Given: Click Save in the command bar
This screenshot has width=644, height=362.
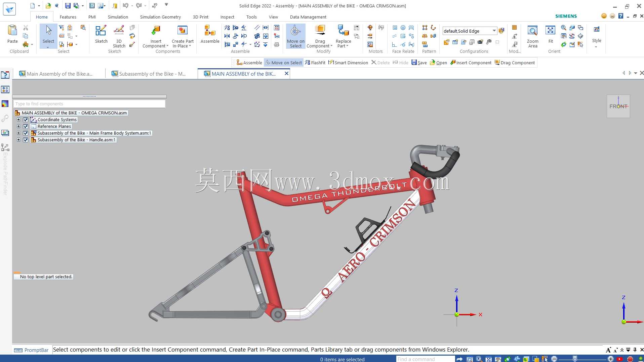Looking at the screenshot, I should point(419,63).
